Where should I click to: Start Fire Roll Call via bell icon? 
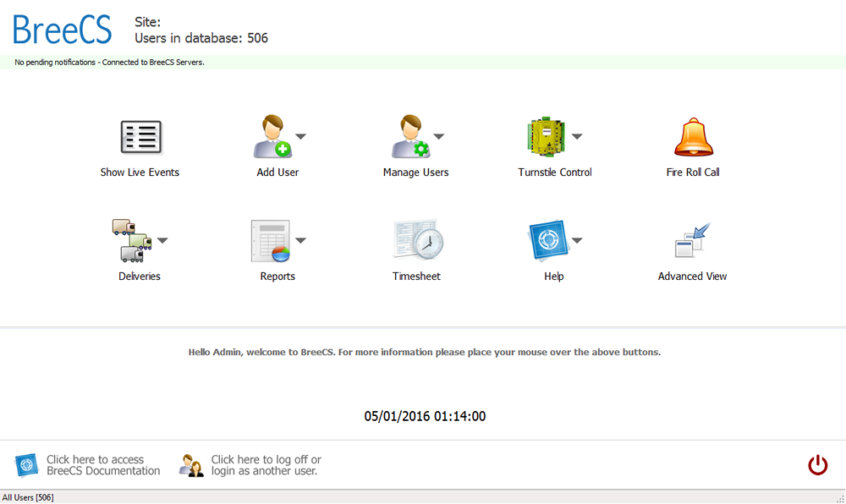tap(694, 137)
